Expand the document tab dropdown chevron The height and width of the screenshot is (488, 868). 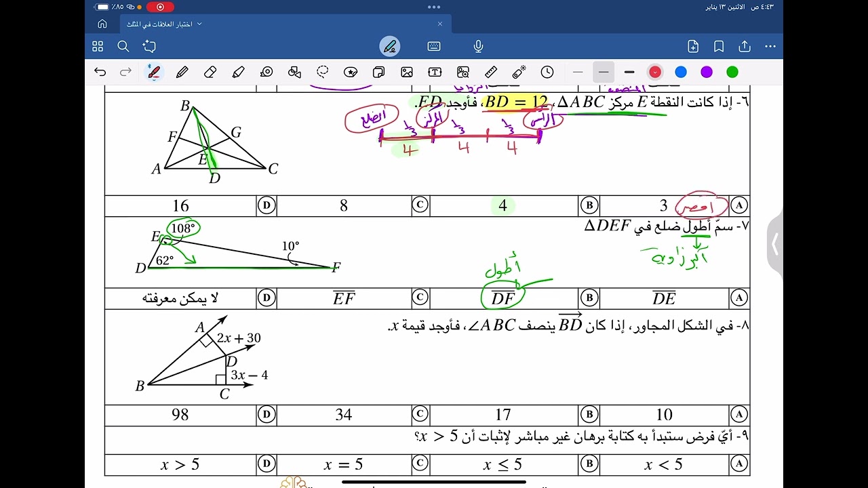click(199, 24)
